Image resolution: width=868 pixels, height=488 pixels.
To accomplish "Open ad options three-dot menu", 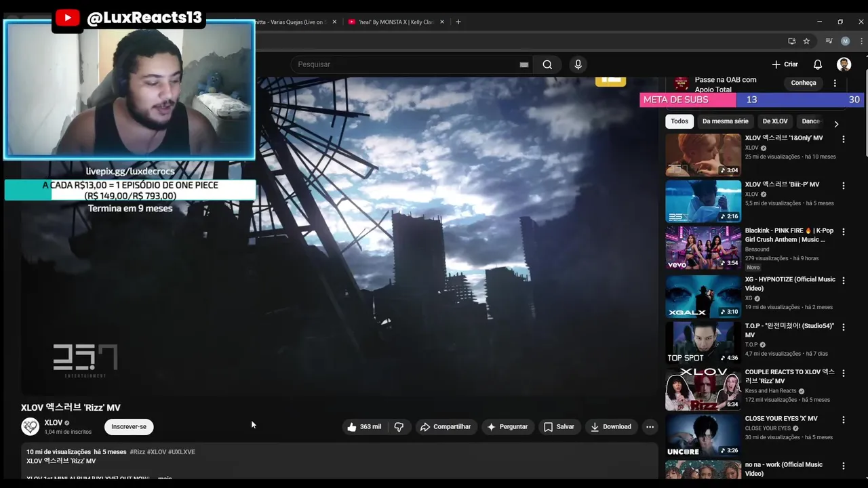I will pos(835,83).
